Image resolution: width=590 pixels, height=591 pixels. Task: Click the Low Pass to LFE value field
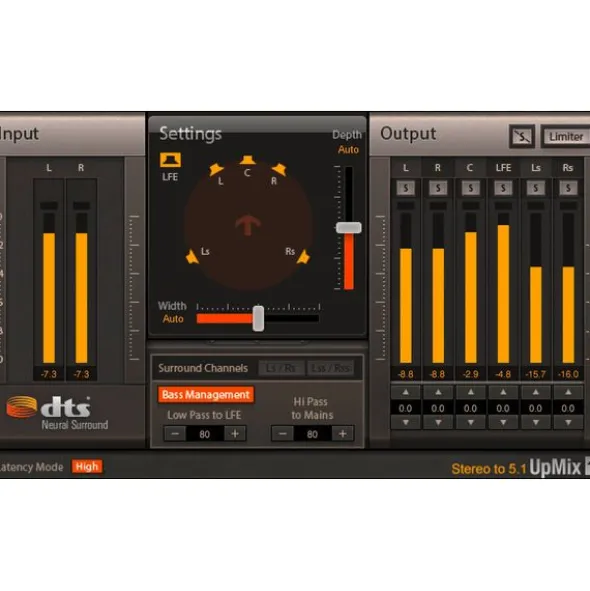[x=205, y=434]
